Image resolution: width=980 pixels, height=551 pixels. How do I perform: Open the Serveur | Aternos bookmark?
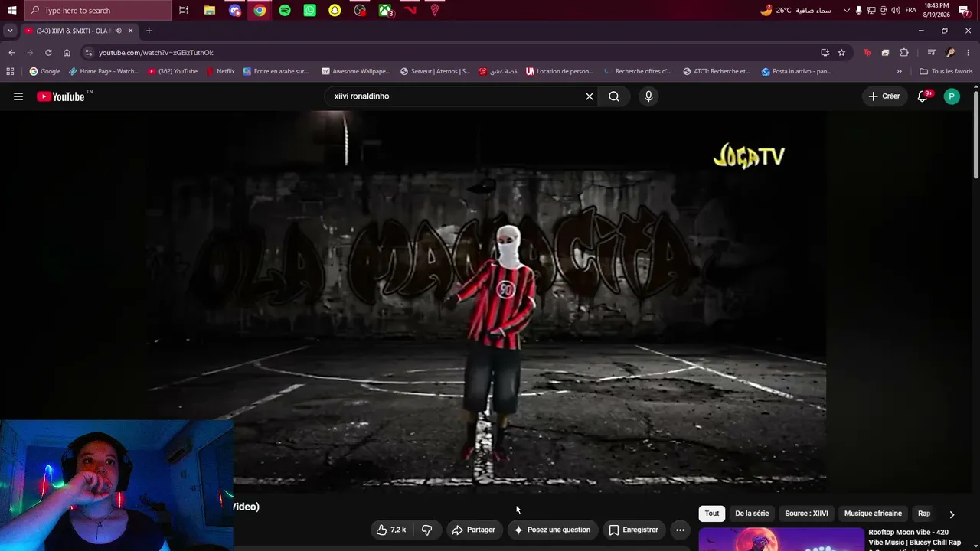click(x=436, y=71)
